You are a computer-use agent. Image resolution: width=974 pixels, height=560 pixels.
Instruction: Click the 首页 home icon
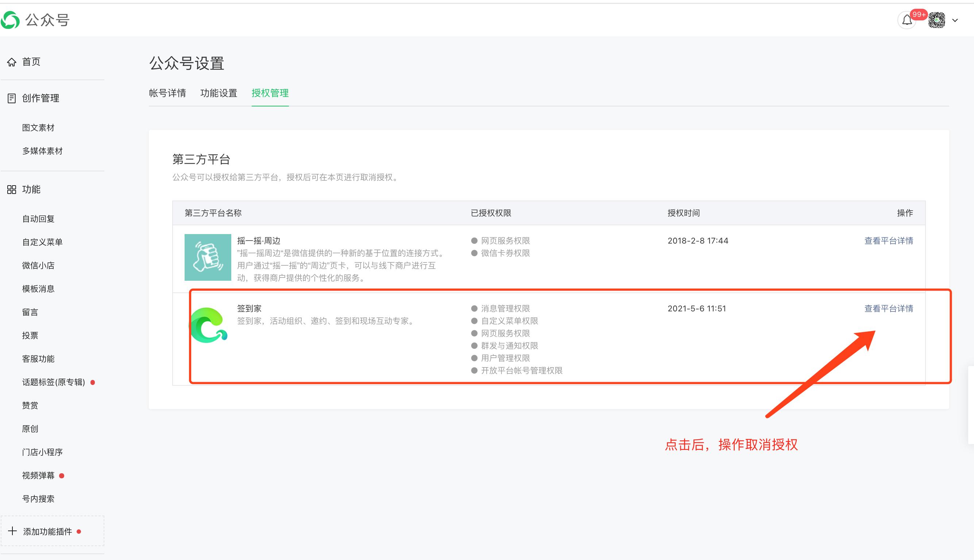coord(12,62)
